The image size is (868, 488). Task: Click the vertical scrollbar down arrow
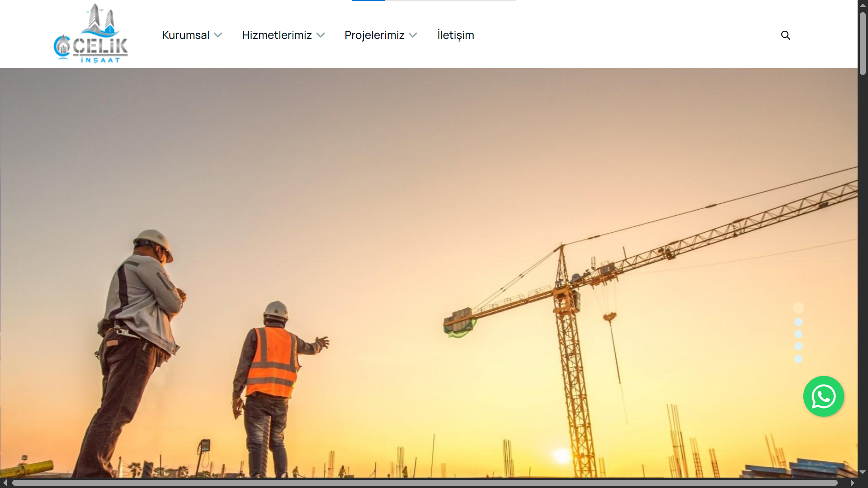863,472
